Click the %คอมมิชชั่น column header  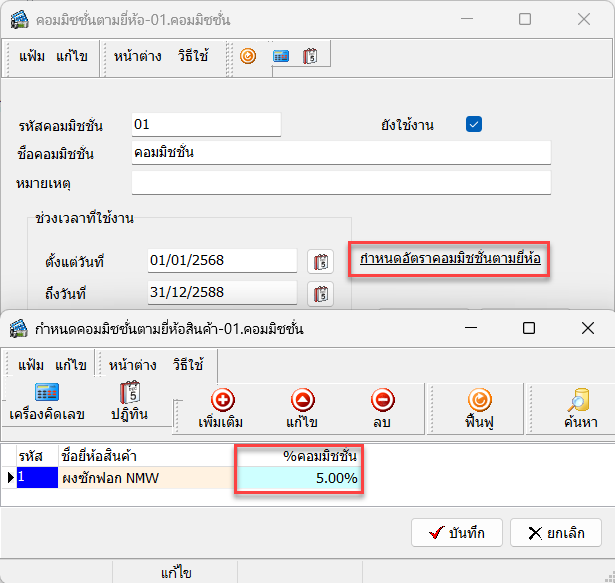299,456
